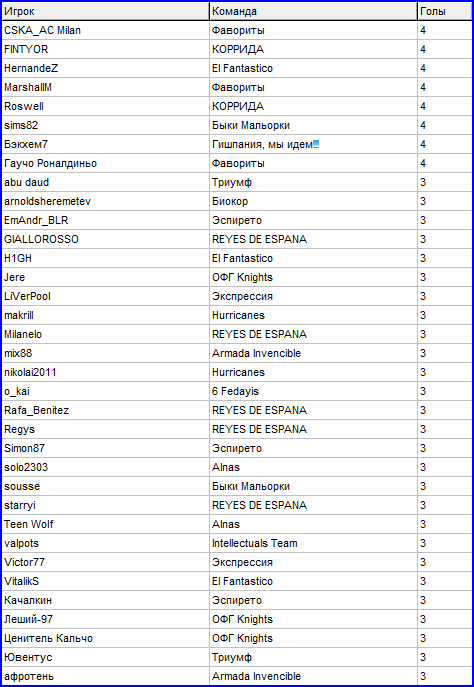
Task: Select the LiVerPool player row
Action: tap(237, 297)
